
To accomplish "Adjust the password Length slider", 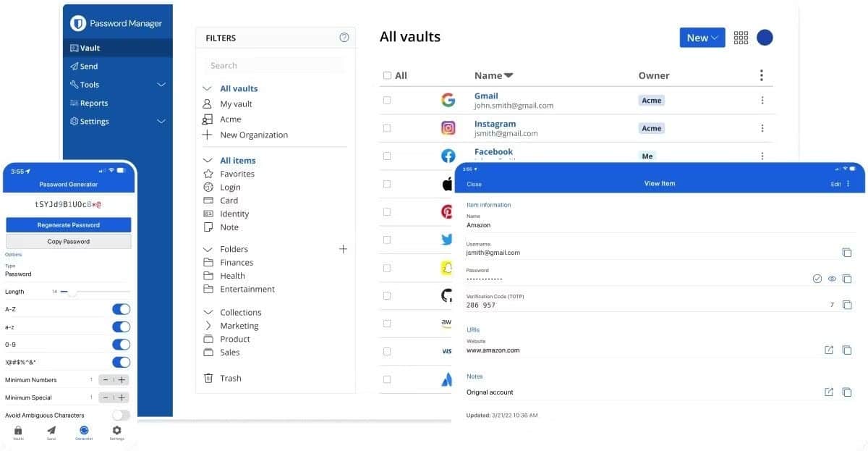I will coord(72,292).
